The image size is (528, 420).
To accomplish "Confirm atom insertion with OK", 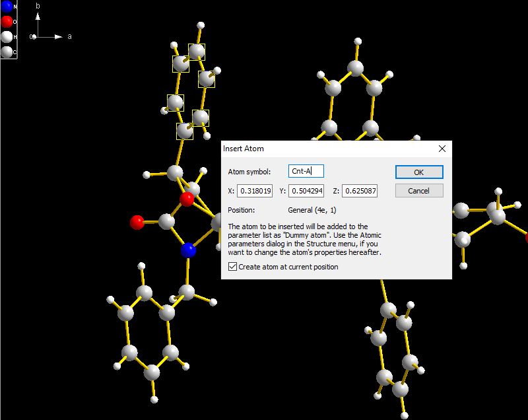I will pos(419,171).
